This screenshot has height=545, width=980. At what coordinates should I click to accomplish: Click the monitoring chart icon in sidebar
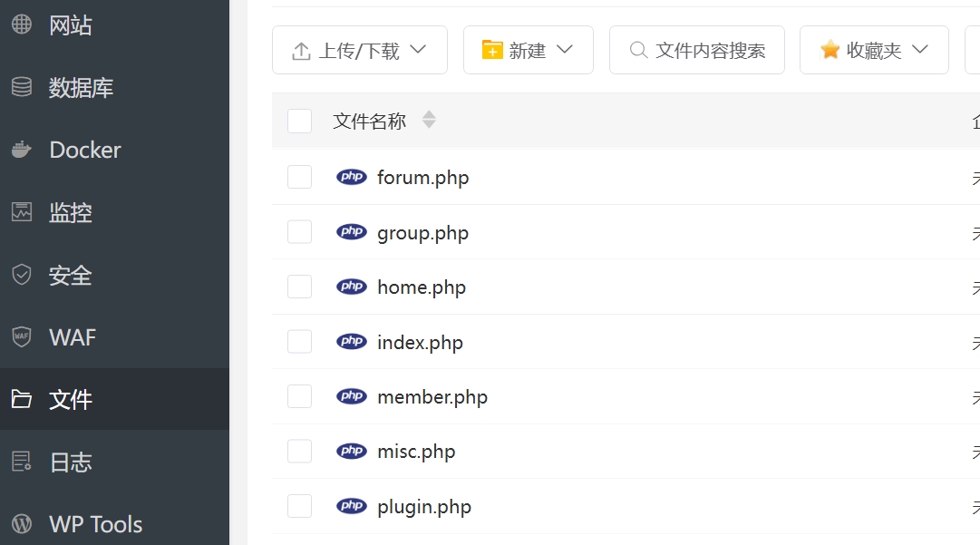(x=22, y=212)
